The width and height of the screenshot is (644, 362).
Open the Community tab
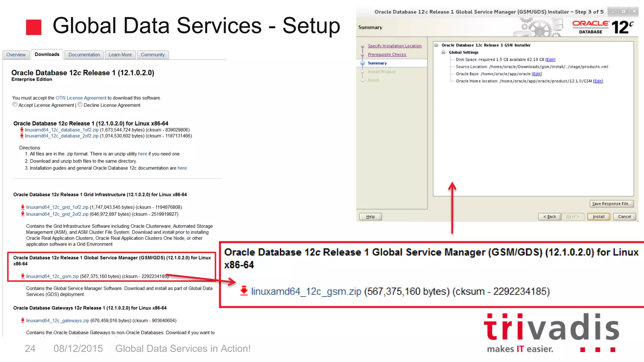coord(153,55)
